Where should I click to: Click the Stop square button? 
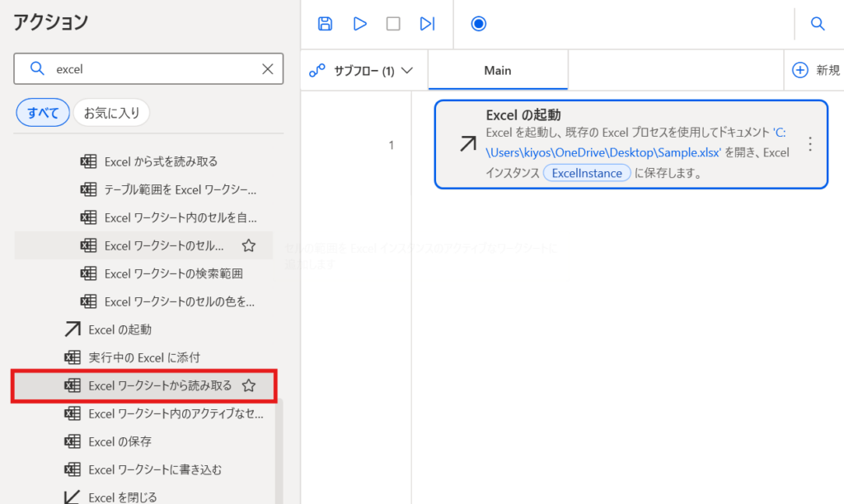[393, 24]
